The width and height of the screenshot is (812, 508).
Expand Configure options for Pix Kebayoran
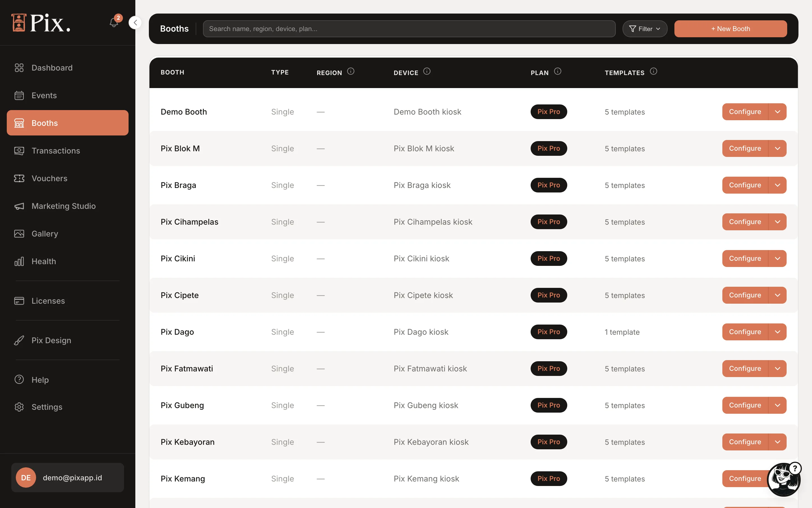click(x=777, y=442)
